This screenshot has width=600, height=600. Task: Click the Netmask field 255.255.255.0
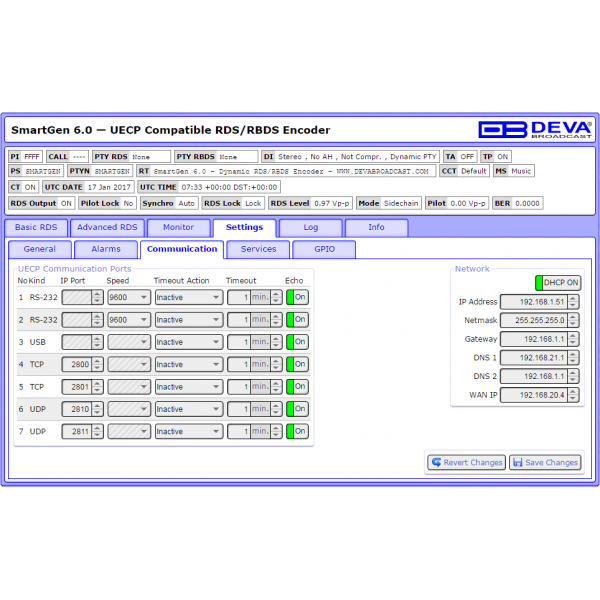[x=534, y=320]
